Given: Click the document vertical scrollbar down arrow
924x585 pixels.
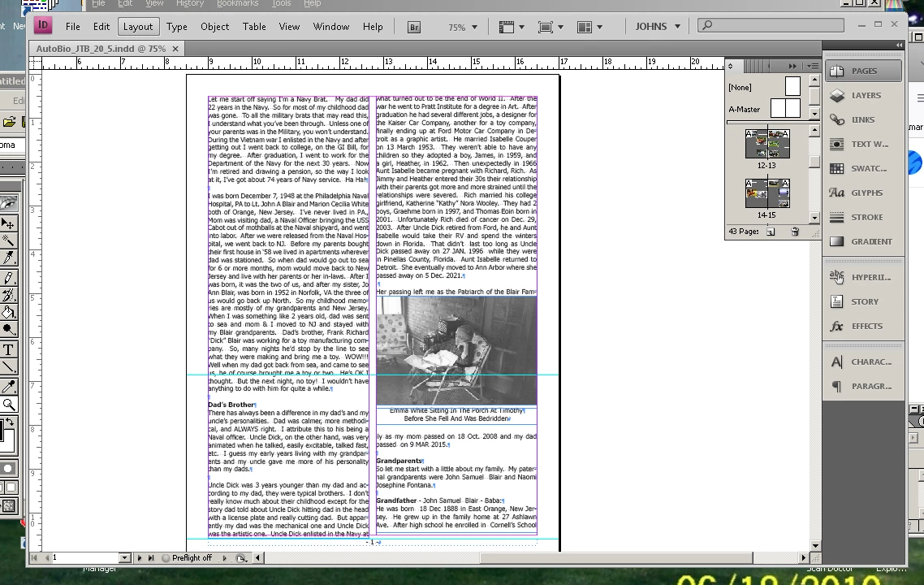Looking at the screenshot, I should (815, 545).
